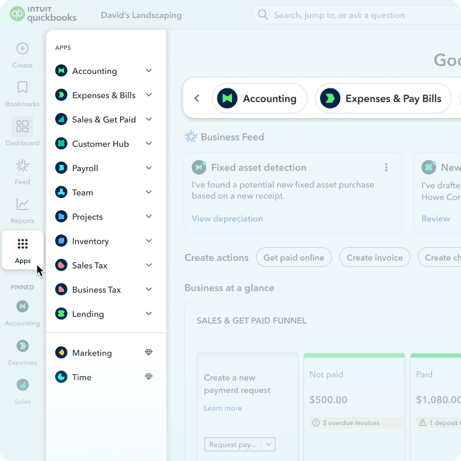Image resolution: width=461 pixels, height=461 pixels.
Task: Click the Accounting app icon in Apps menu
Action: 61,71
